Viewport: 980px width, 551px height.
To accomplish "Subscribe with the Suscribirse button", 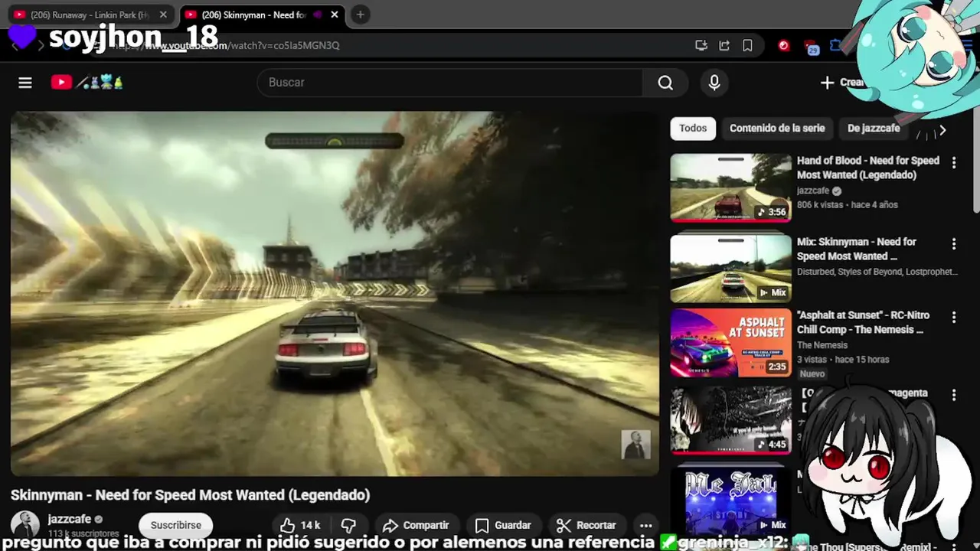I will tap(175, 525).
